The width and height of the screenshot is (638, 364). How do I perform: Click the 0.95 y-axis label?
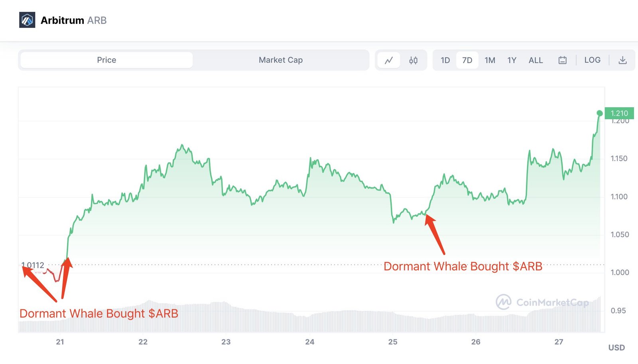[x=618, y=311]
